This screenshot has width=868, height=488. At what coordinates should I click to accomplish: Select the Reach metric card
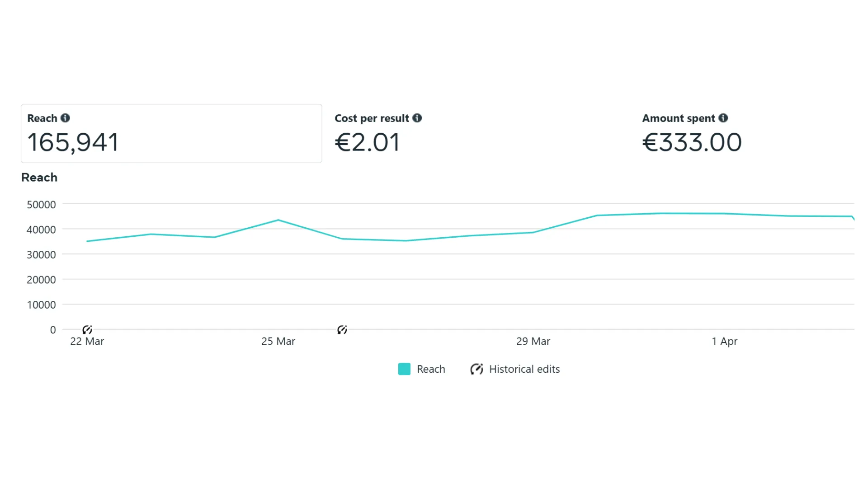click(x=171, y=133)
